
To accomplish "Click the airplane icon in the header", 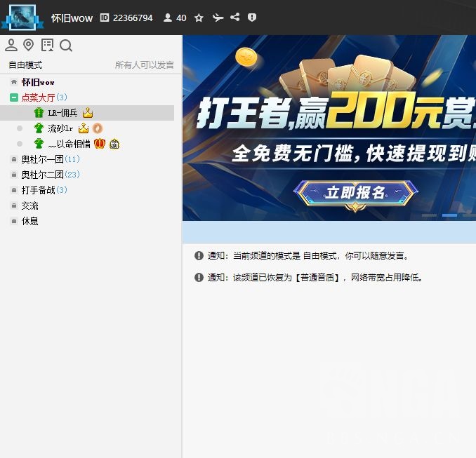I will click(x=218, y=18).
